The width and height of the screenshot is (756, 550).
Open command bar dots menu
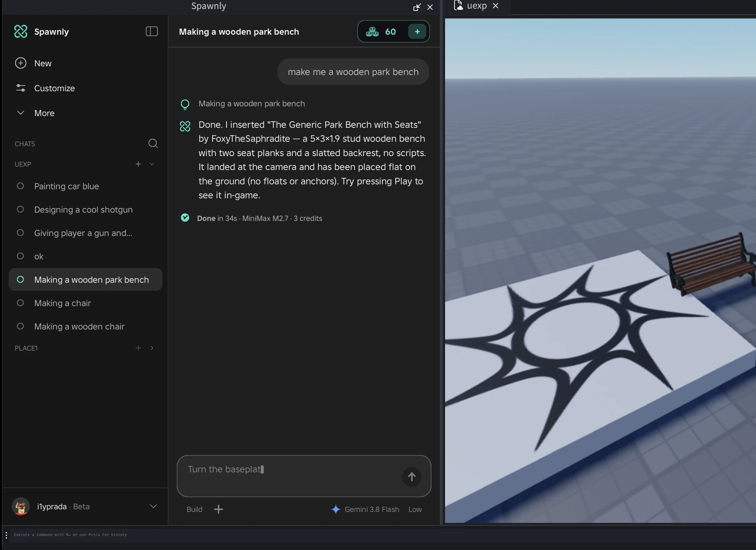(6, 535)
